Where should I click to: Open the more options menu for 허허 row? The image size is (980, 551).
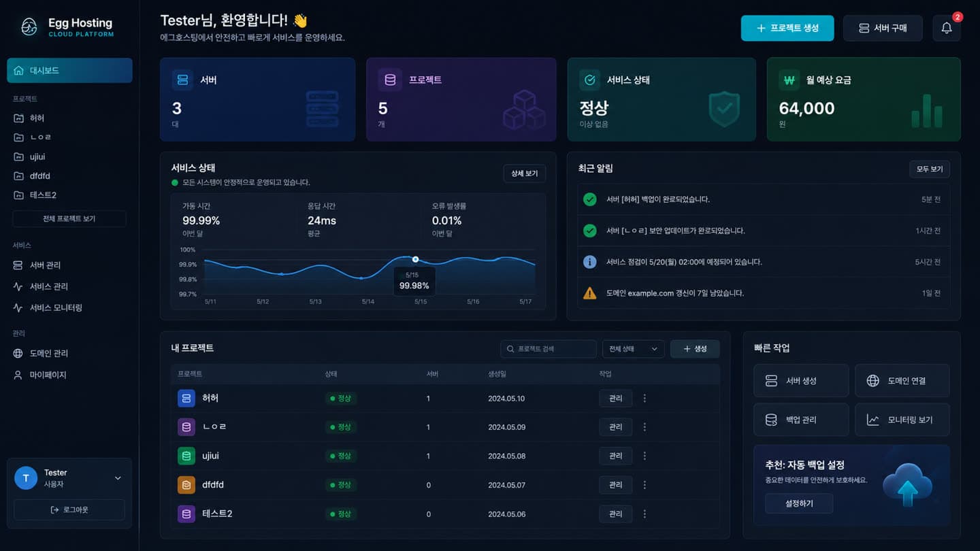644,399
